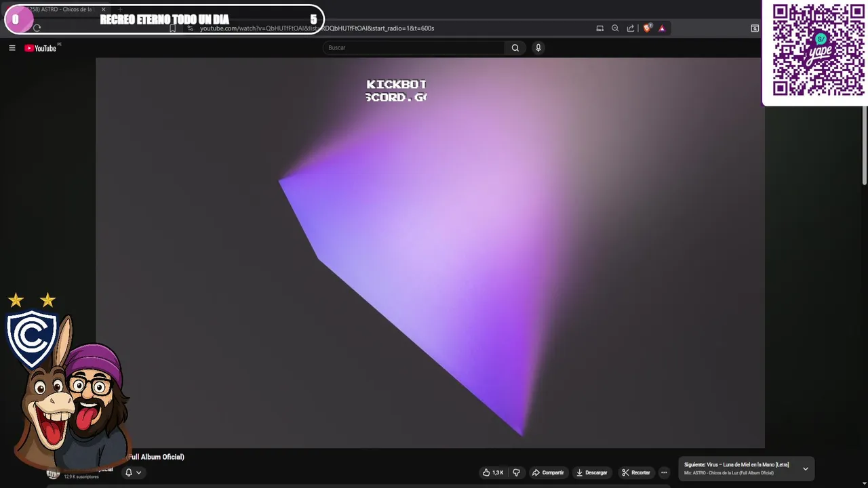The image size is (868, 488).
Task: Open next video Virus – Luna de Miel
Action: tap(736, 465)
